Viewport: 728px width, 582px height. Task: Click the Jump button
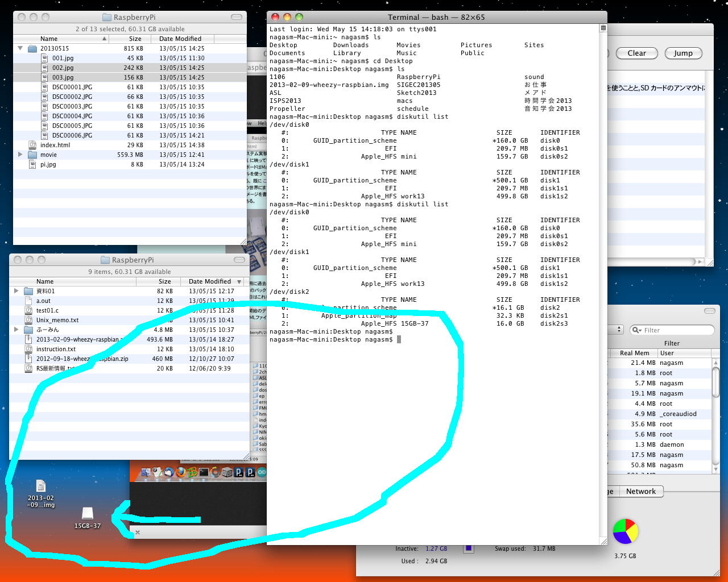tap(683, 53)
